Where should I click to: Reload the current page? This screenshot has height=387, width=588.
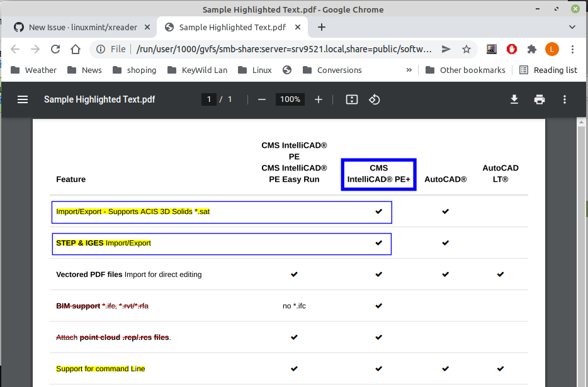(x=55, y=49)
